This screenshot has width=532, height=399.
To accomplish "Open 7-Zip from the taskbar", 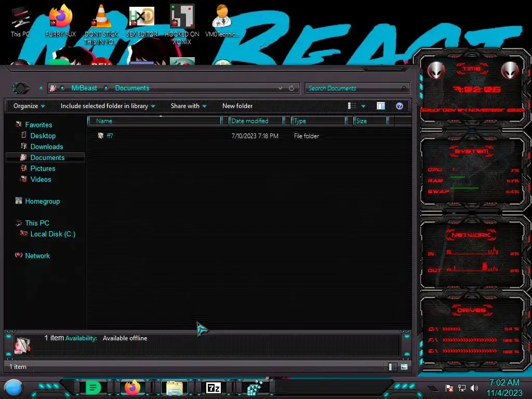I will coord(214,388).
